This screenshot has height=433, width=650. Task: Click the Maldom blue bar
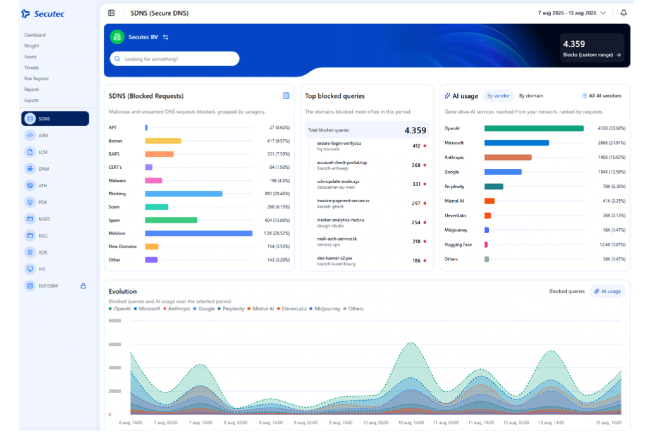click(x=199, y=233)
